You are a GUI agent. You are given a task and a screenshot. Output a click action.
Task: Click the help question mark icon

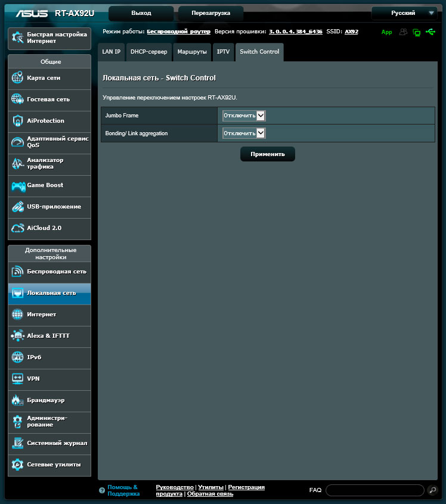point(102,490)
